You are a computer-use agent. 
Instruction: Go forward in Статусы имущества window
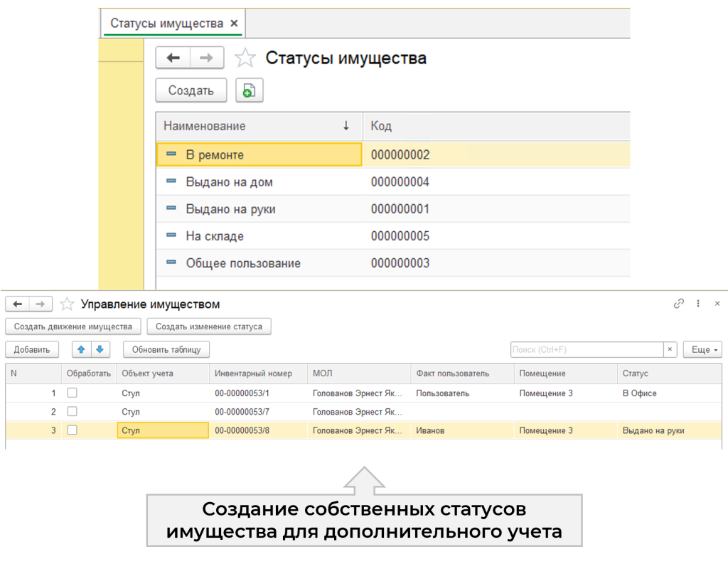[x=207, y=58]
